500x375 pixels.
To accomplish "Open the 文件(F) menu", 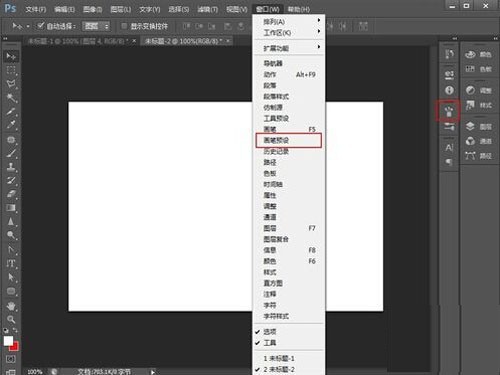I will click(36, 9).
